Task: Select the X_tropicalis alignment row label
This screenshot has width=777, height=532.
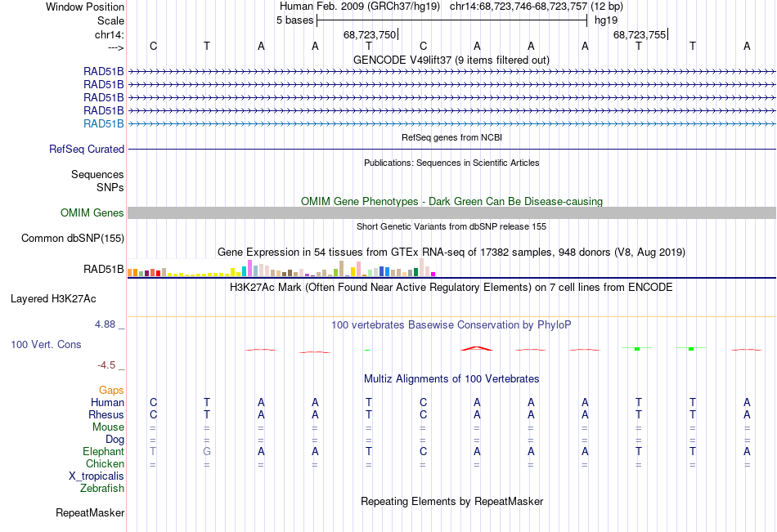Action: [97, 476]
